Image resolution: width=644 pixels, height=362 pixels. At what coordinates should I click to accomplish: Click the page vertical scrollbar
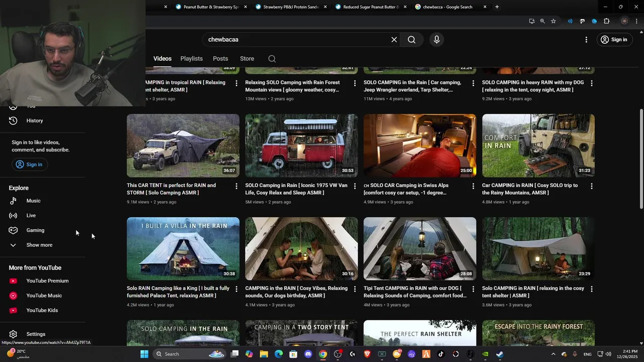coord(641,158)
